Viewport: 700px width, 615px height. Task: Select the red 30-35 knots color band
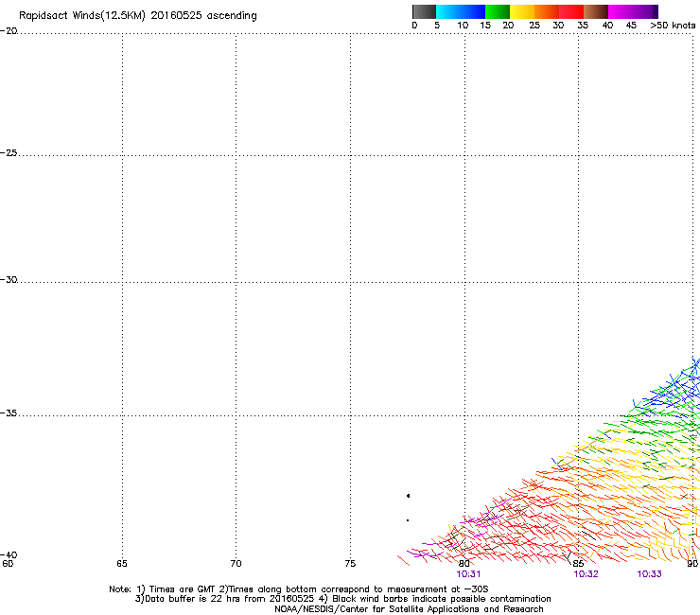[x=571, y=11]
